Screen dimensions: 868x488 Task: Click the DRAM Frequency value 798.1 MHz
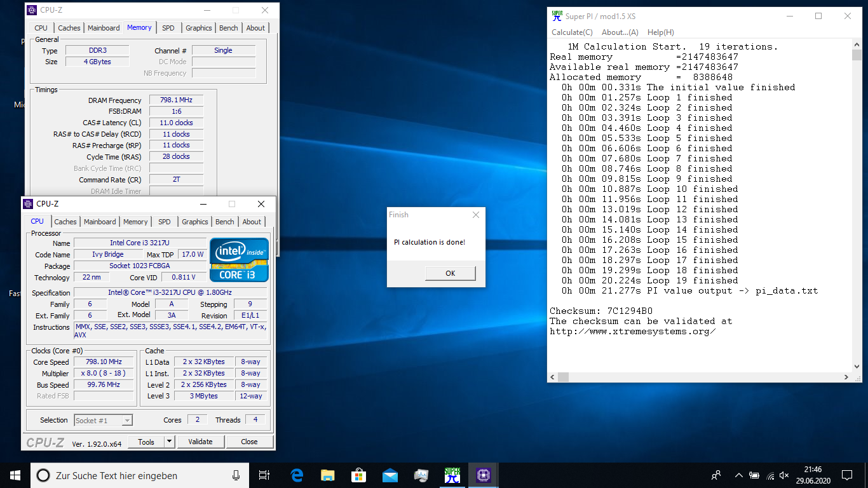tap(177, 100)
